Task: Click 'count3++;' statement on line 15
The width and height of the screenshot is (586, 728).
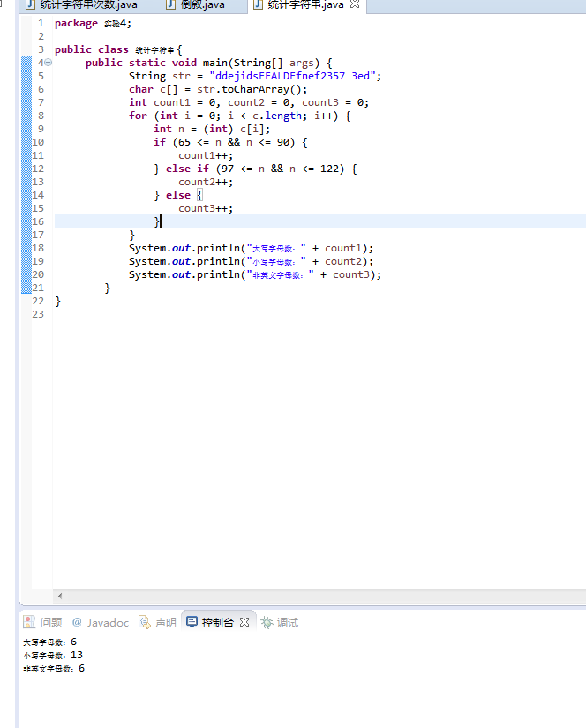Action: coord(206,208)
